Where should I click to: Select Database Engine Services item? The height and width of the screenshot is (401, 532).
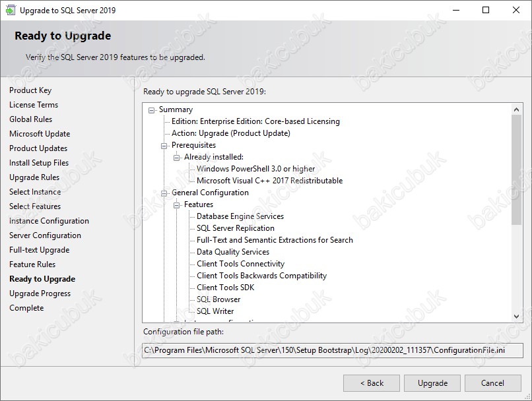[x=240, y=216]
